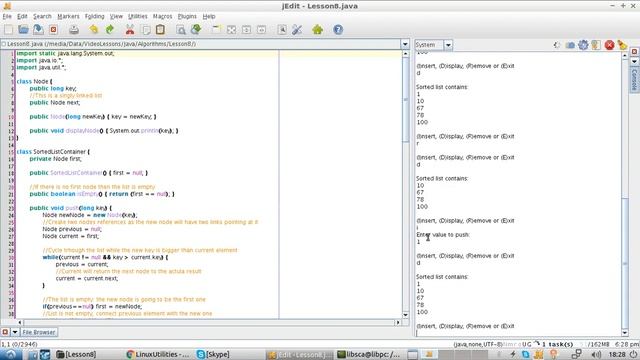The image size is (640, 360).
Task: Open Find dialog magnifier icon
Action: click(181, 29)
